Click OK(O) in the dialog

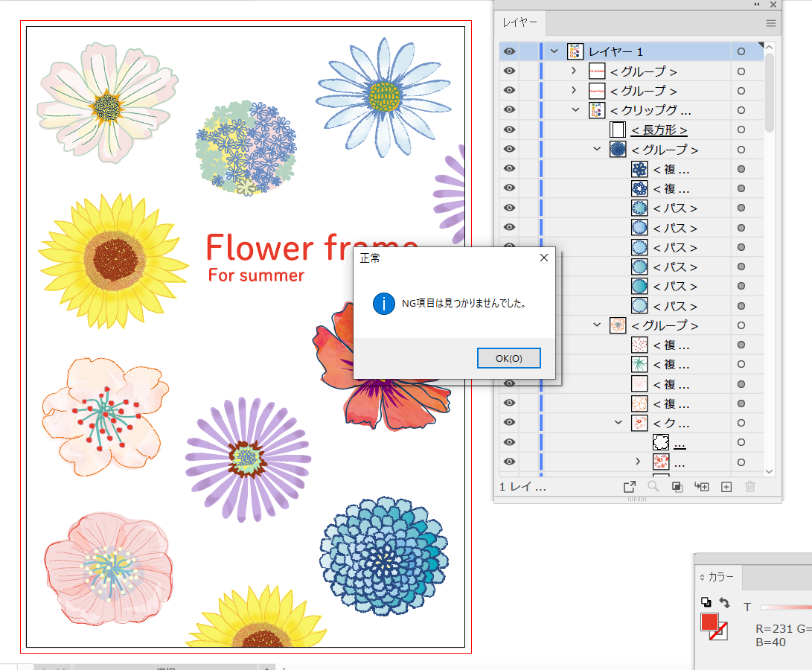click(508, 358)
